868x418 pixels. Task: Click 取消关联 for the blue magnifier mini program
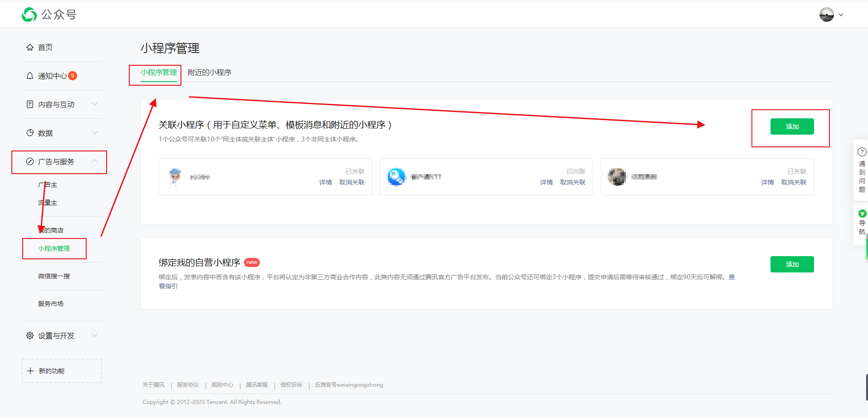[573, 182]
